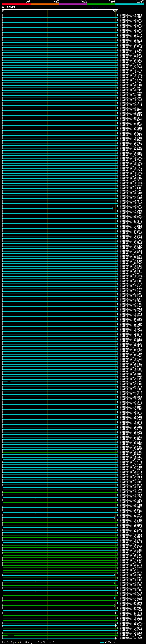
Task: Click the UniRef100_B4PTL2 label
Action: click(131, 537)
